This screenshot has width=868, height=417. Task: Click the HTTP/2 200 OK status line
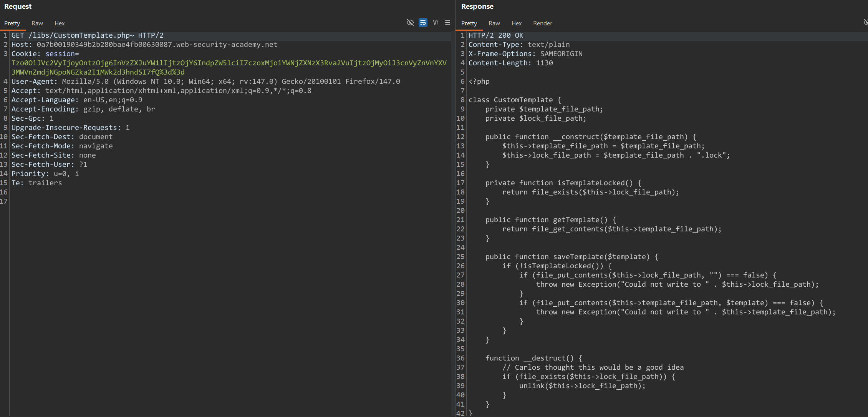pyautogui.click(x=495, y=35)
